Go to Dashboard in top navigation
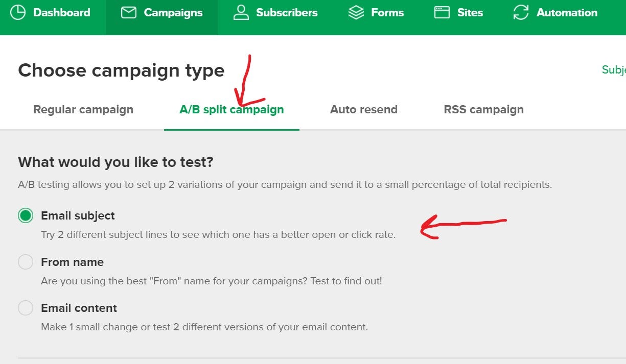Viewport: 626px width, 364px height. click(x=61, y=13)
